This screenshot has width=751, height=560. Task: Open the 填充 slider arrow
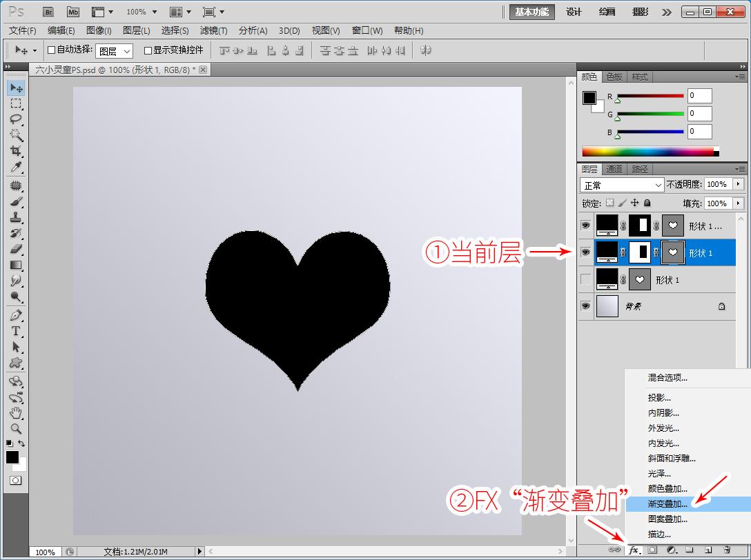pyautogui.click(x=738, y=203)
